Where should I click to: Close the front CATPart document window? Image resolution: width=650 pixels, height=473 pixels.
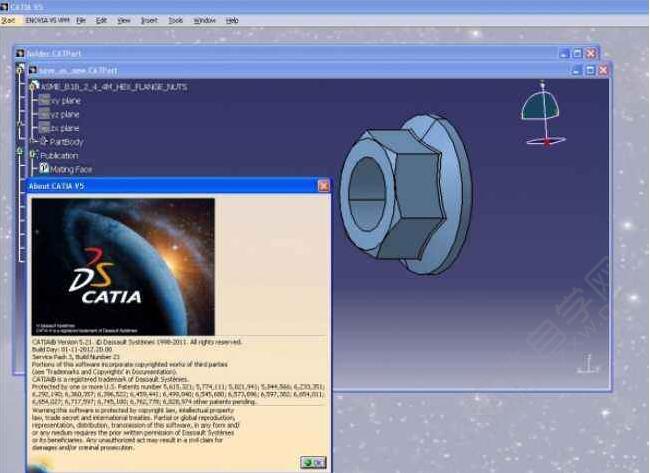[x=604, y=70]
